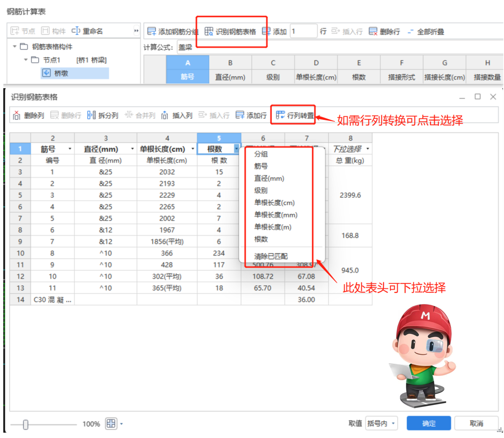504x438 pixels.
Task: Click the 添加行 tool in the dialog
Action: (x=250, y=115)
